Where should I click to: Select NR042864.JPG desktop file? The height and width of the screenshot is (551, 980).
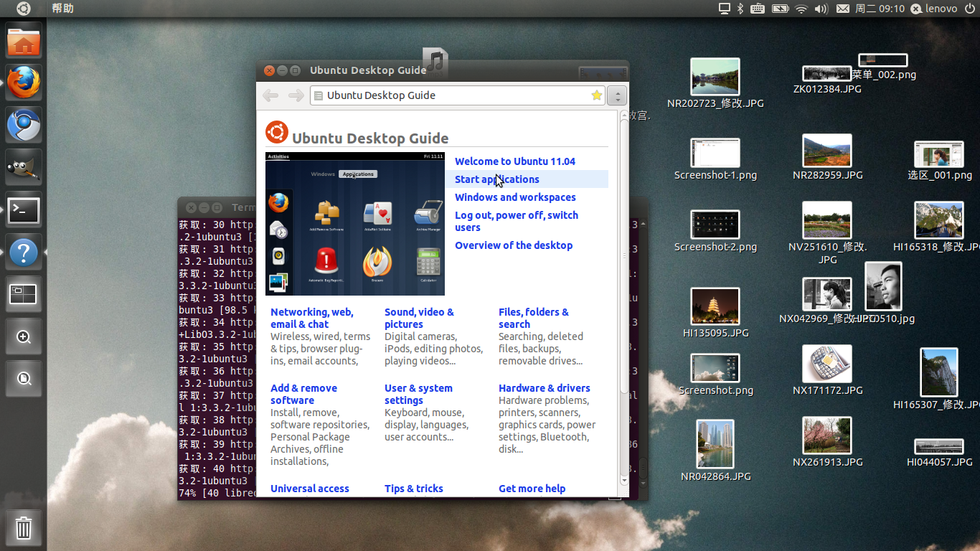pyautogui.click(x=715, y=451)
